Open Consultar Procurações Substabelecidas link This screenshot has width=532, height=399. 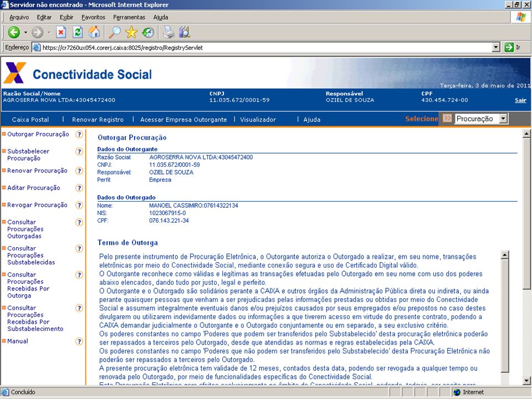(x=31, y=255)
